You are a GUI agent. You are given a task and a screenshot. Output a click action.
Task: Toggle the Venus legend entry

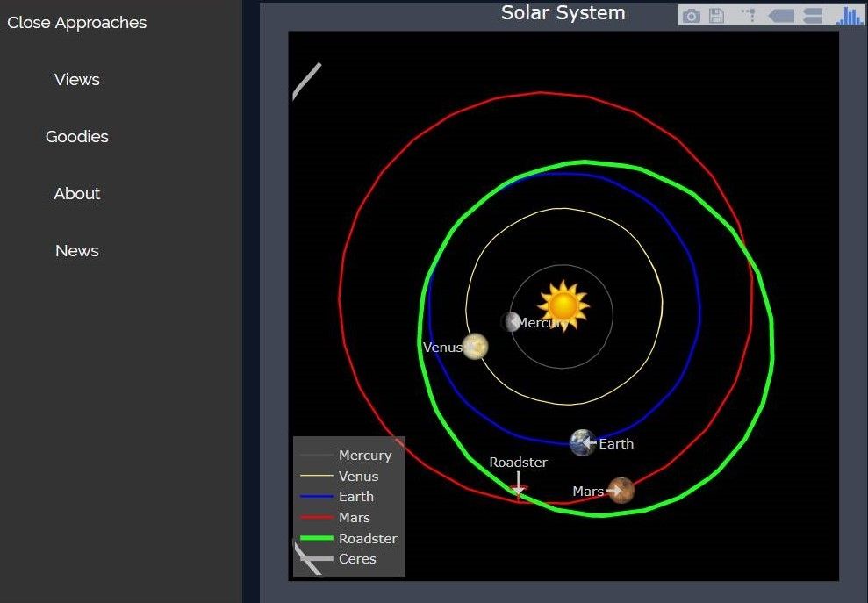pos(358,476)
